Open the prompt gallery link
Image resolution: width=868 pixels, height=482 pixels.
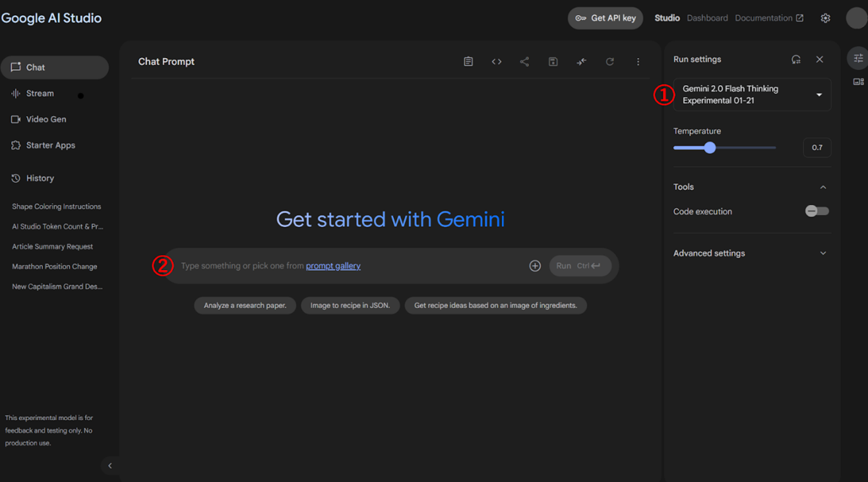(333, 266)
